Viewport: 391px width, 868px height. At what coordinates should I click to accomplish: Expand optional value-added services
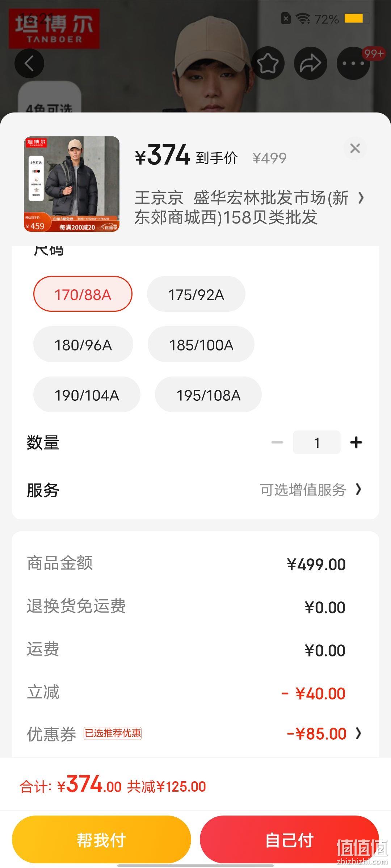click(x=311, y=490)
